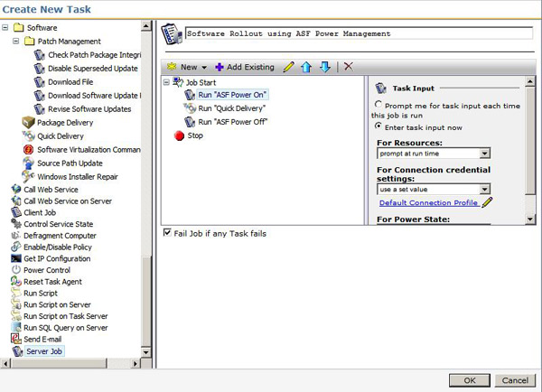542x392 pixels.
Task: Collapse the Software folder node
Action: pyautogui.click(x=5, y=27)
